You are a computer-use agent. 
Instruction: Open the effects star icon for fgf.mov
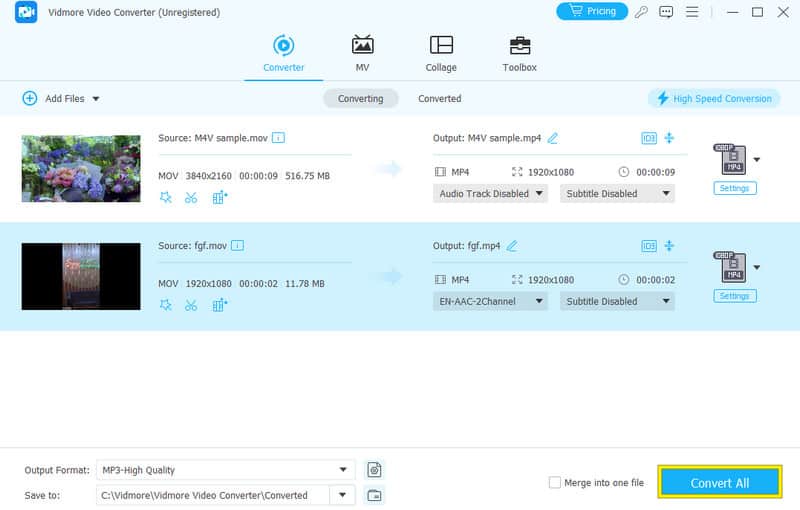165,305
